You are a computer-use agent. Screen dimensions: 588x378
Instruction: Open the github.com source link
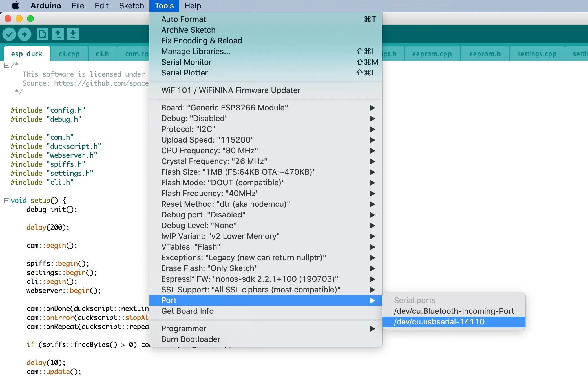point(101,83)
